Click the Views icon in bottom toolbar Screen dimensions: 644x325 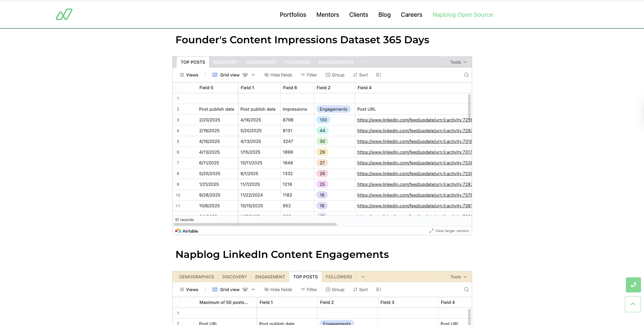coord(182,289)
